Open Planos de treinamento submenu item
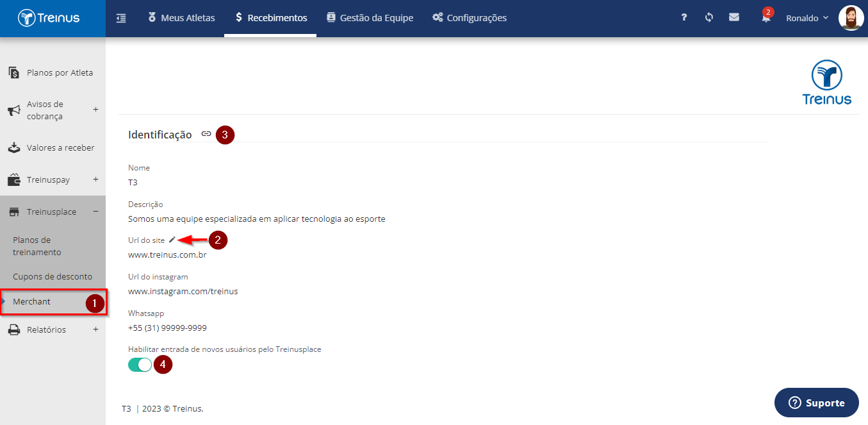The width and height of the screenshot is (868, 425). [x=53, y=246]
